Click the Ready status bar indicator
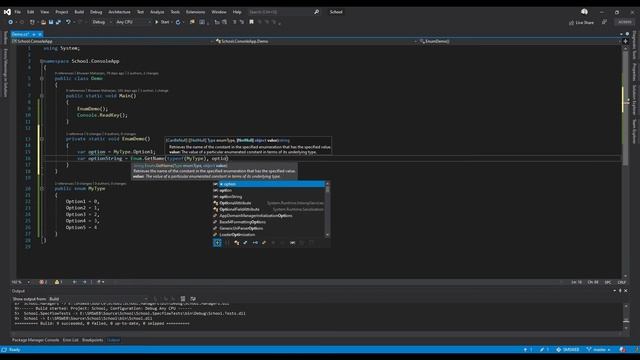Image resolution: width=640 pixels, height=360 pixels. [14, 350]
